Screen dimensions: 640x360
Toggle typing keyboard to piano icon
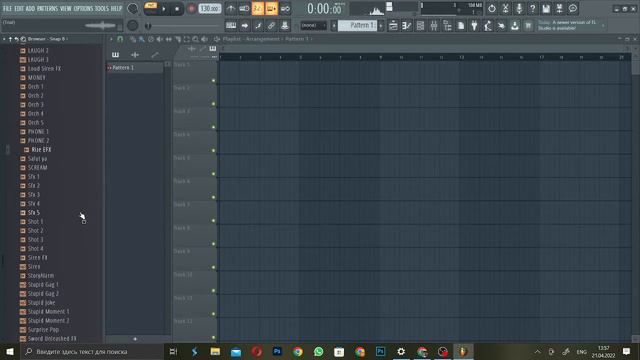[x=231, y=26]
